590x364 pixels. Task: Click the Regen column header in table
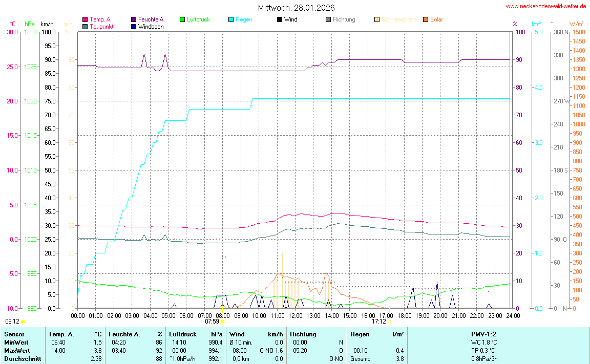click(x=360, y=334)
